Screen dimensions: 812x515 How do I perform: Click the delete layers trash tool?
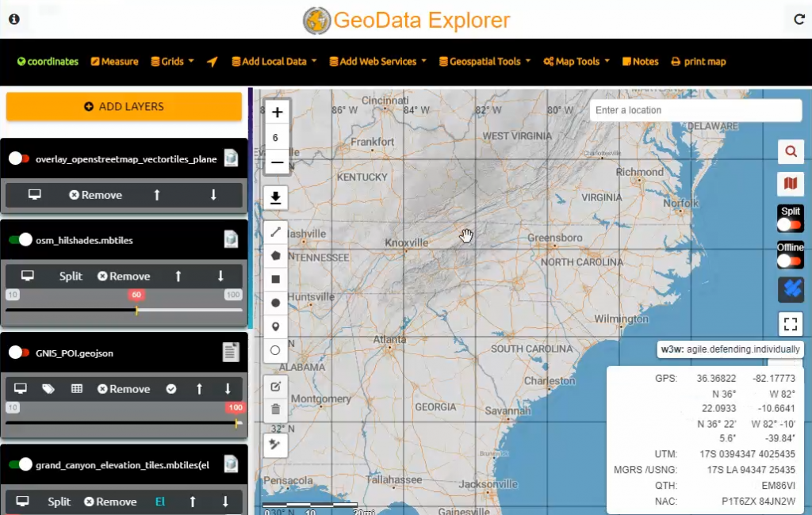coord(275,410)
